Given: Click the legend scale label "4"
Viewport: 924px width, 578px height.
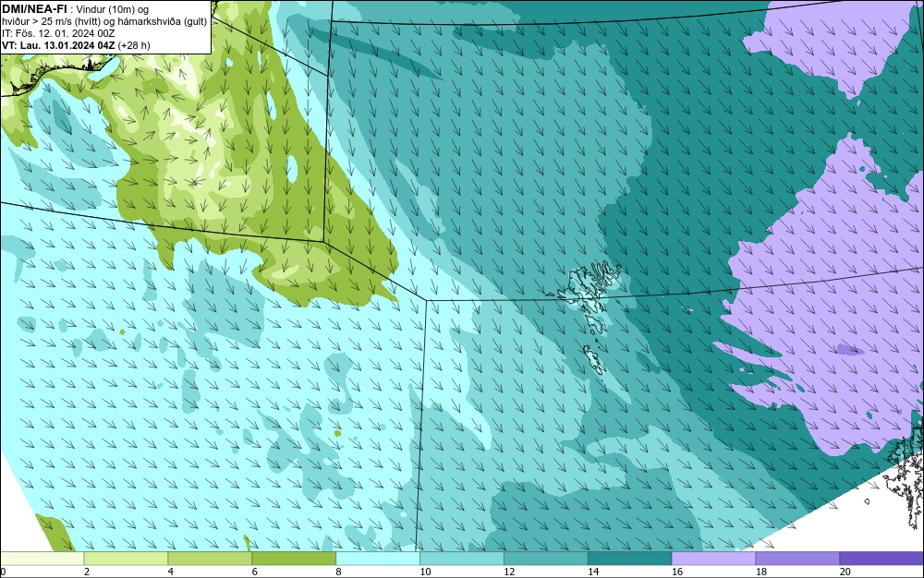Looking at the screenshot, I should click(171, 572).
